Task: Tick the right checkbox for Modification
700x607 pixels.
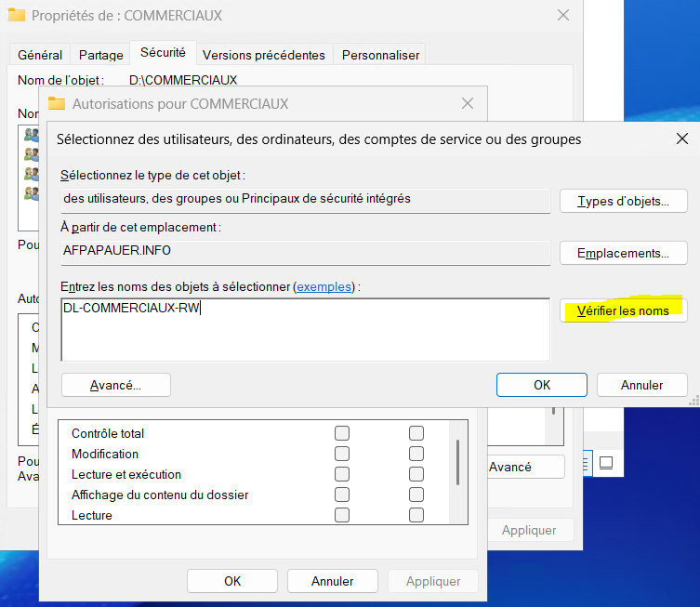Action: (416, 454)
